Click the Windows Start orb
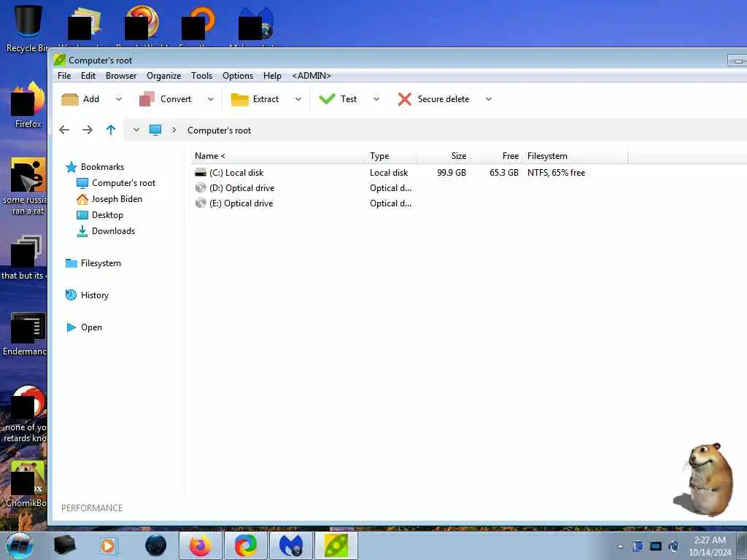 [x=20, y=545]
